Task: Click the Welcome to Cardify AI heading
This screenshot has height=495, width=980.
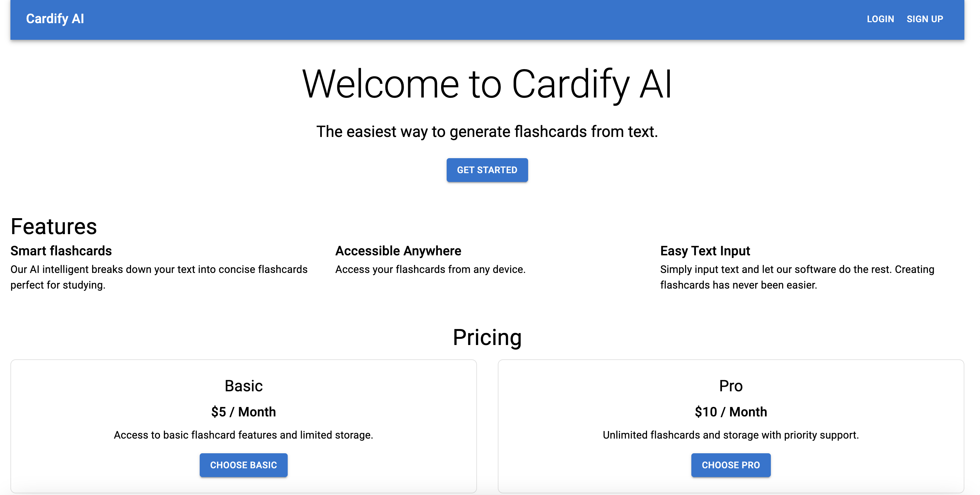Action: tap(487, 84)
